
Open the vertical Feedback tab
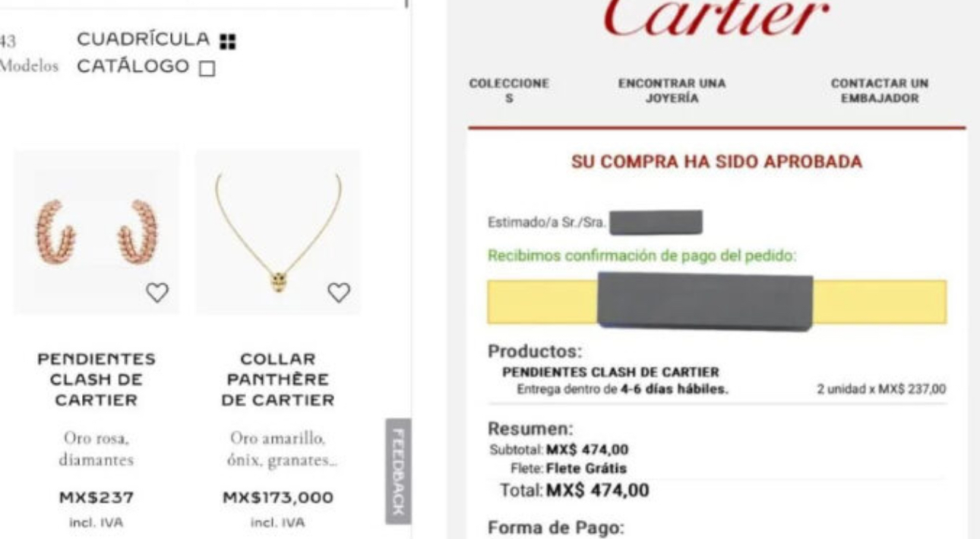[x=398, y=471]
